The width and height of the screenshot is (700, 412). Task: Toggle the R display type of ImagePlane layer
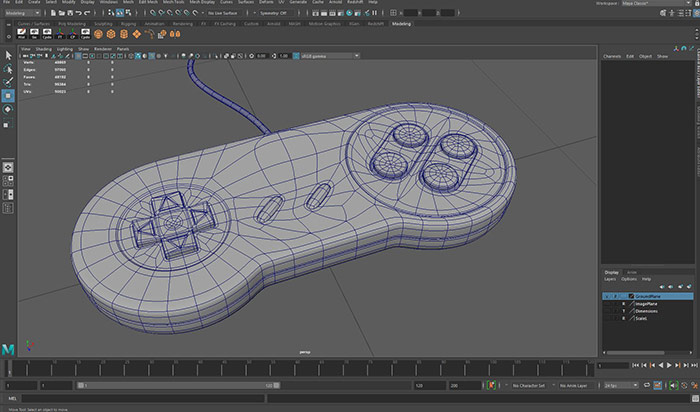coord(624,304)
